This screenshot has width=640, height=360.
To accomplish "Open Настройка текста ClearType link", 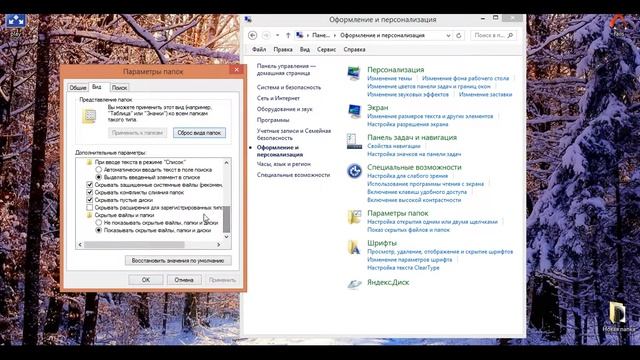I will point(403,268).
